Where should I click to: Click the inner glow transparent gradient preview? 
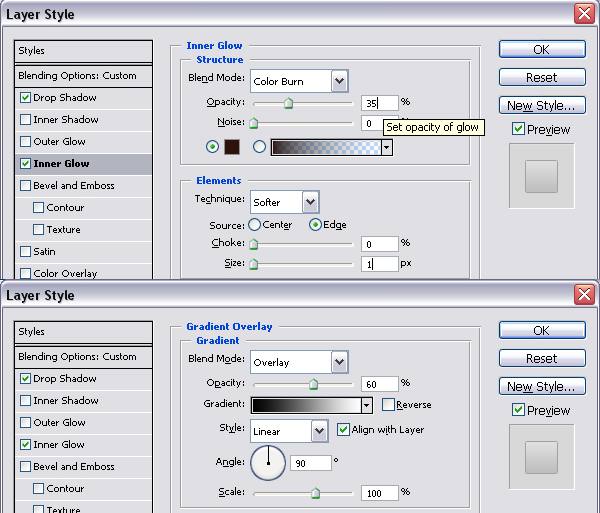pyautogui.click(x=326, y=147)
